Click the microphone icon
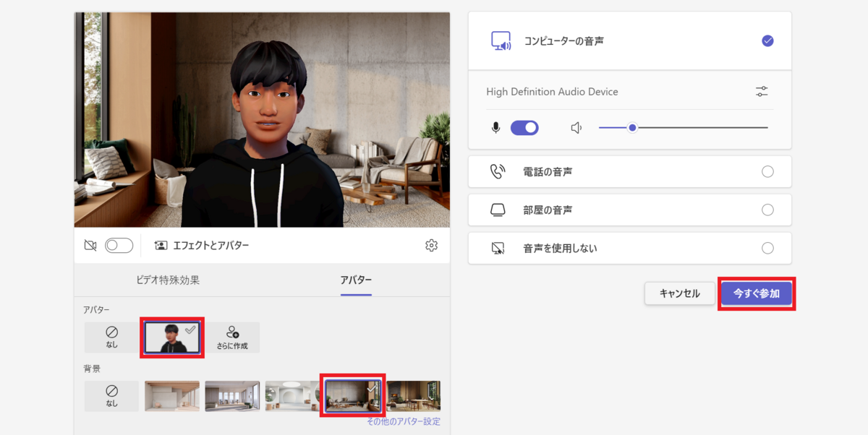 495,128
